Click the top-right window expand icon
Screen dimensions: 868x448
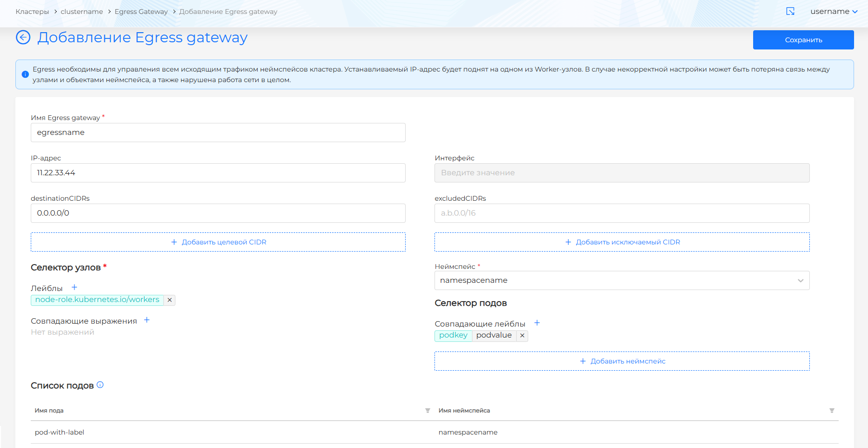point(790,12)
